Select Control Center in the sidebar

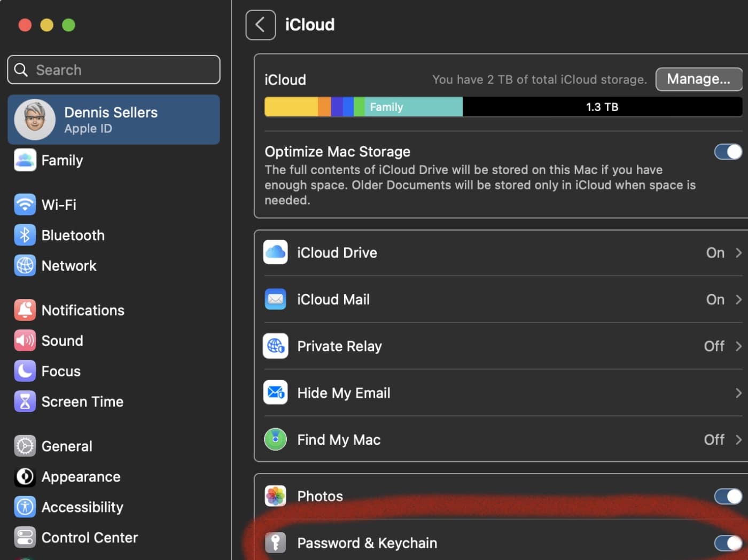[x=89, y=538]
